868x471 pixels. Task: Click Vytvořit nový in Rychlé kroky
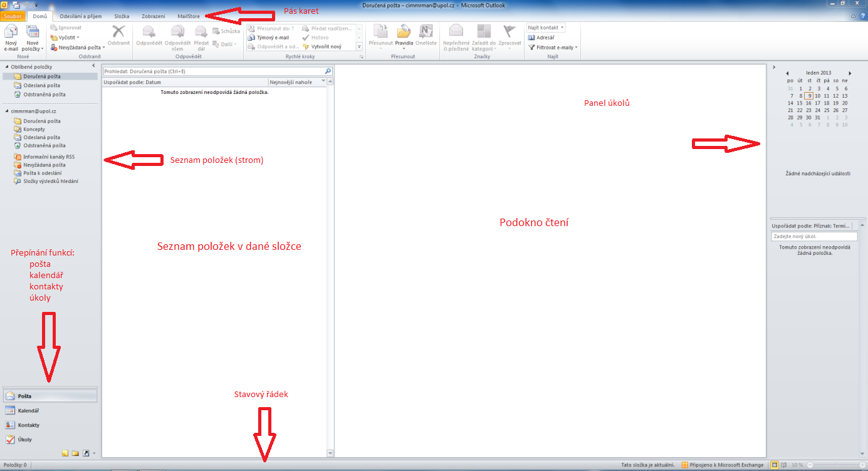[x=326, y=46]
